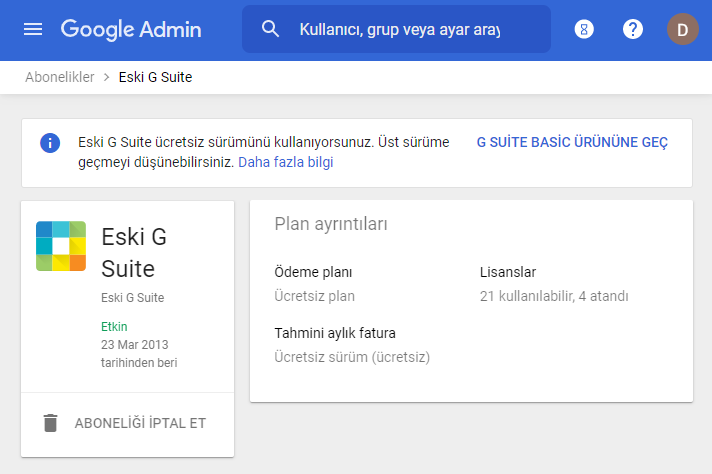Image resolution: width=712 pixels, height=474 pixels.
Task: Click the breadcrumb chevron separator
Action: [x=107, y=78]
